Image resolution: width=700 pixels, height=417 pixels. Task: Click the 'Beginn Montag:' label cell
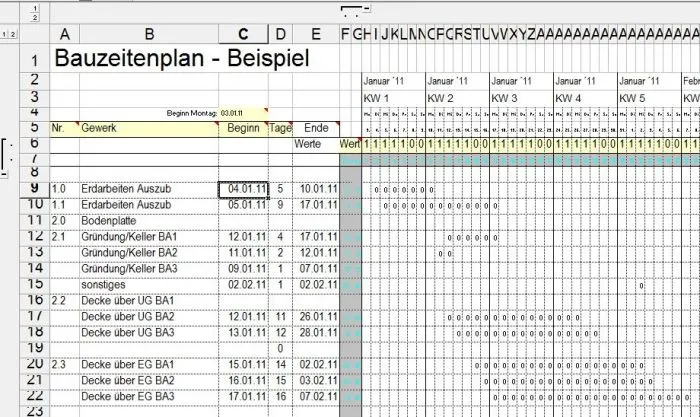(x=192, y=113)
